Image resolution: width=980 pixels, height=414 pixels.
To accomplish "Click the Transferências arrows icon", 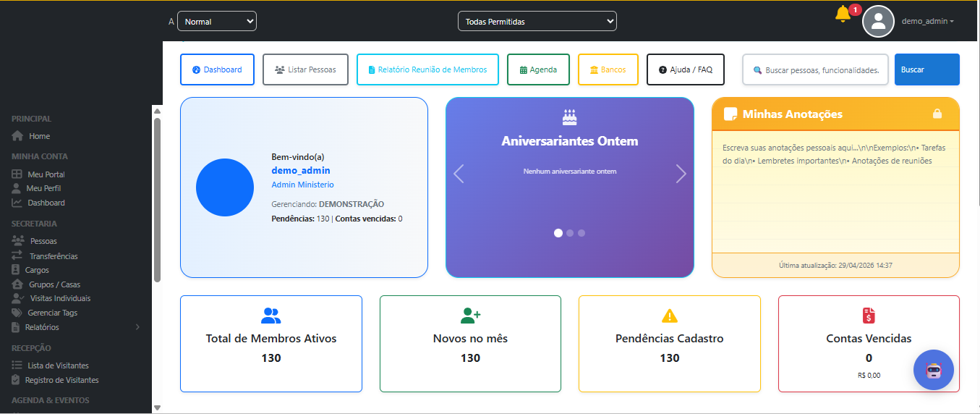I will click(18, 255).
